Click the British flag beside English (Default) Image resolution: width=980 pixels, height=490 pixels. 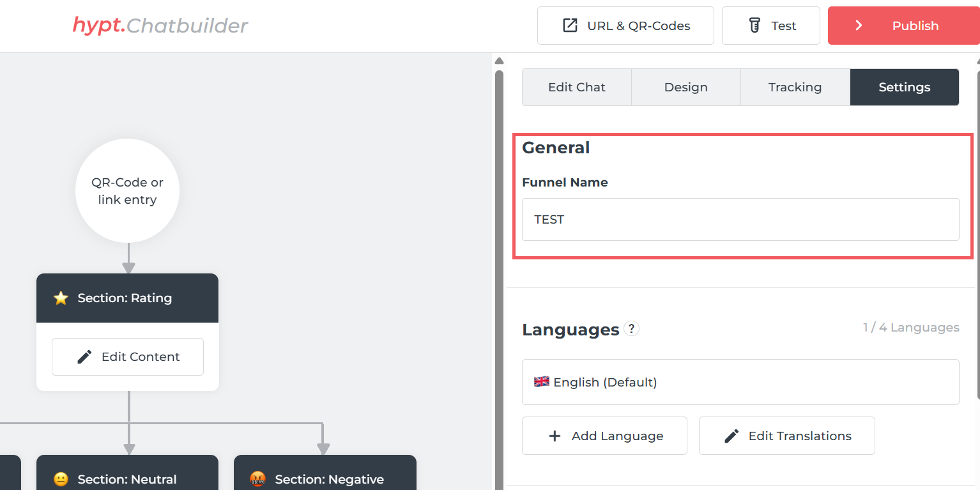(542, 382)
